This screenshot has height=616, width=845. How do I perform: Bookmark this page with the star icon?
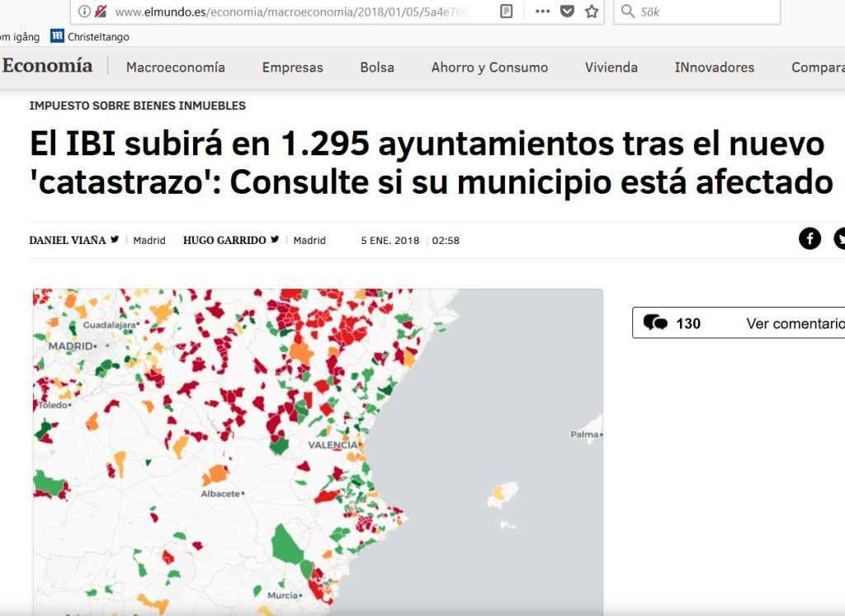click(x=592, y=12)
